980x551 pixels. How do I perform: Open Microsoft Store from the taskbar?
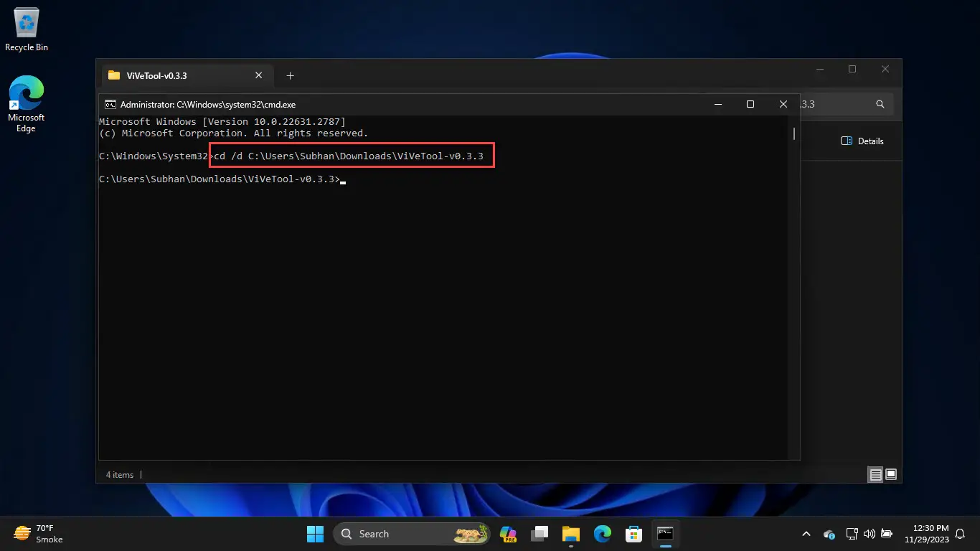coord(633,534)
